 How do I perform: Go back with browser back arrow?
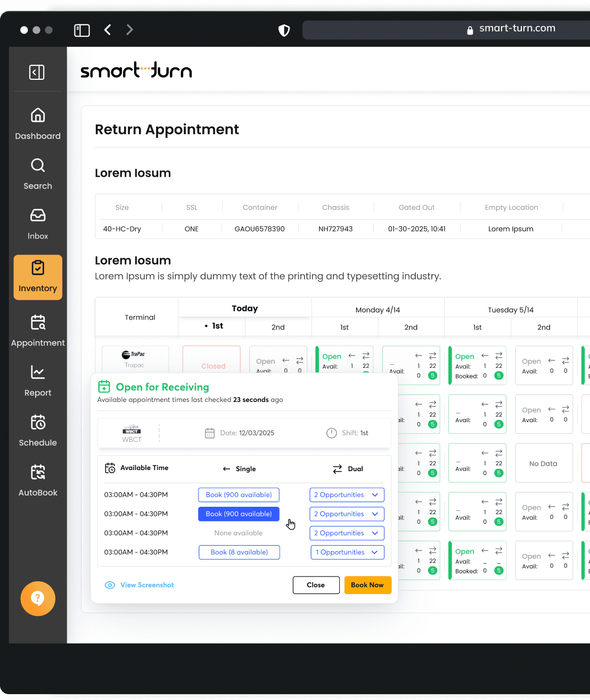point(108,30)
